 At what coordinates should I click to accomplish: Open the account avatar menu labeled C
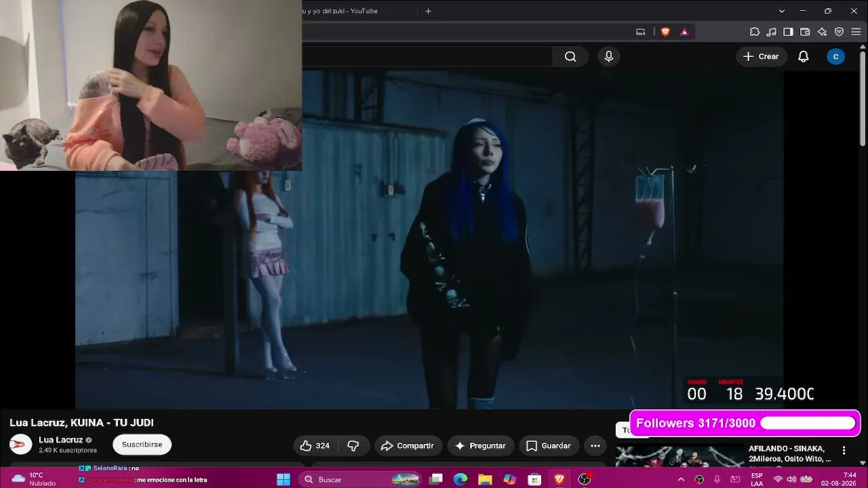click(835, 57)
